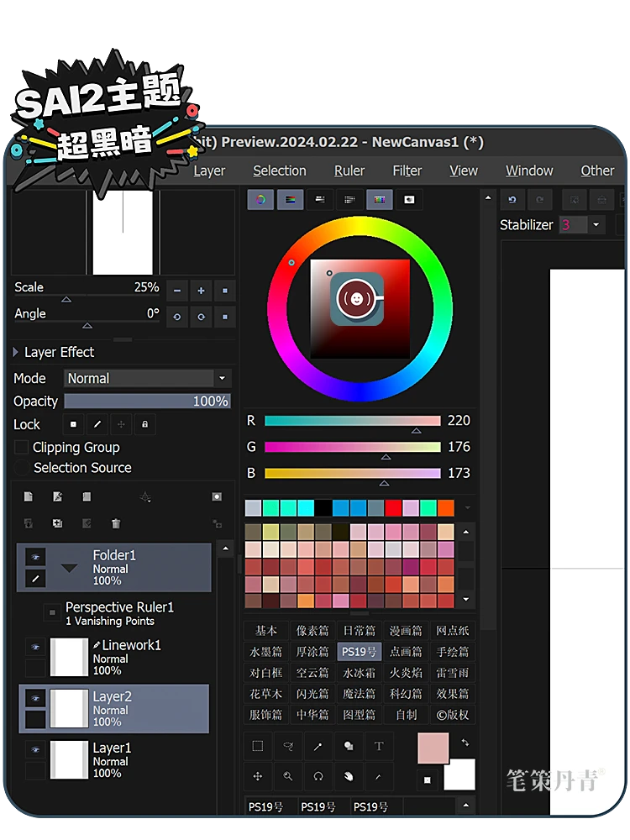
Task: Click the layer list scroll-up arrow
Action: click(x=225, y=548)
